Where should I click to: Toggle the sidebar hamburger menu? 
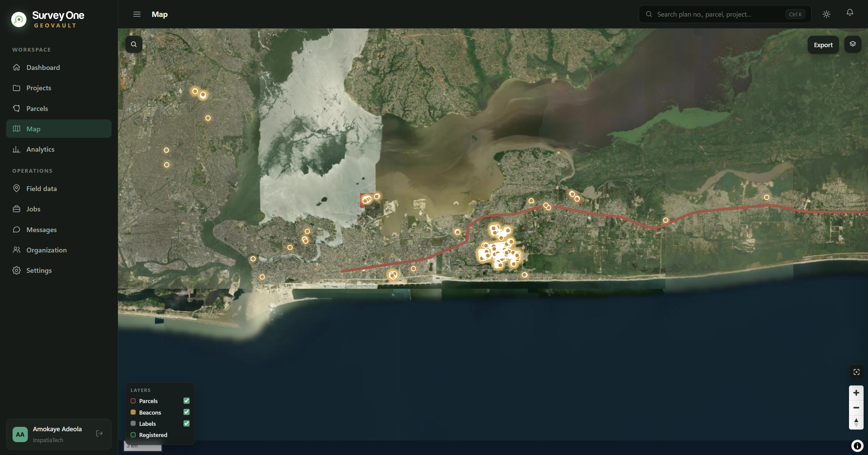pos(137,14)
